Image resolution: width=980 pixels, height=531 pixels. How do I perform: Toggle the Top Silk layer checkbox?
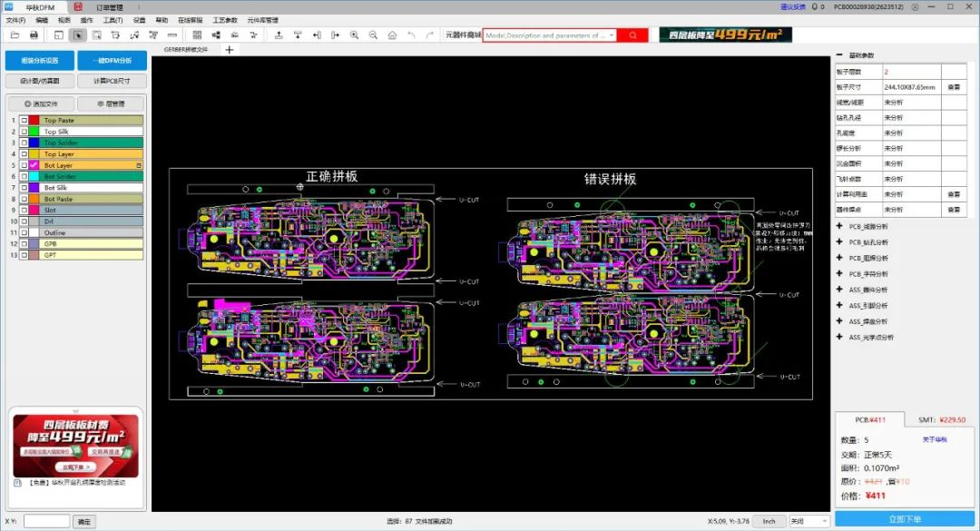coord(24,132)
